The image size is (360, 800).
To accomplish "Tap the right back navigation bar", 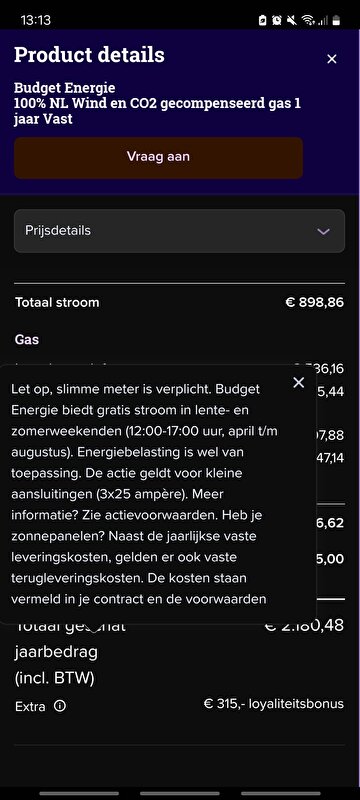I will [280, 793].
